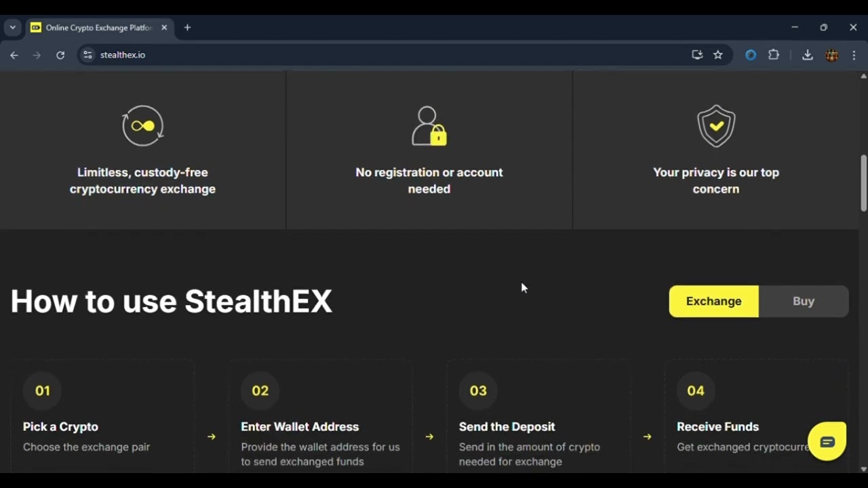Open the Chrome three-dot menu

coord(854,55)
